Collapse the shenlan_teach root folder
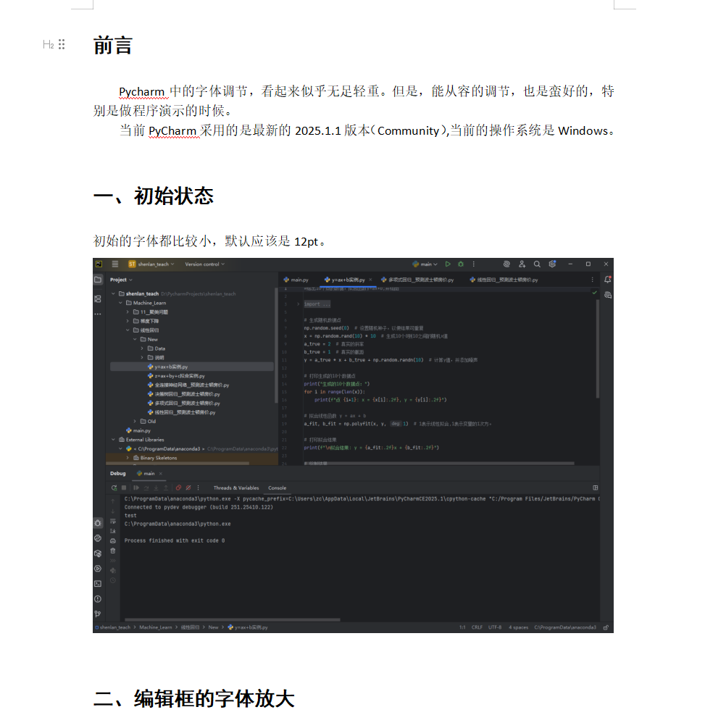Screen dimensions: 705x728 113,293
